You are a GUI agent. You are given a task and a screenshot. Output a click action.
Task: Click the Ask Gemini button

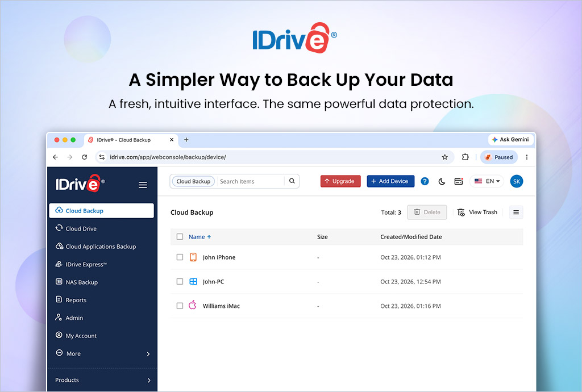click(x=511, y=139)
